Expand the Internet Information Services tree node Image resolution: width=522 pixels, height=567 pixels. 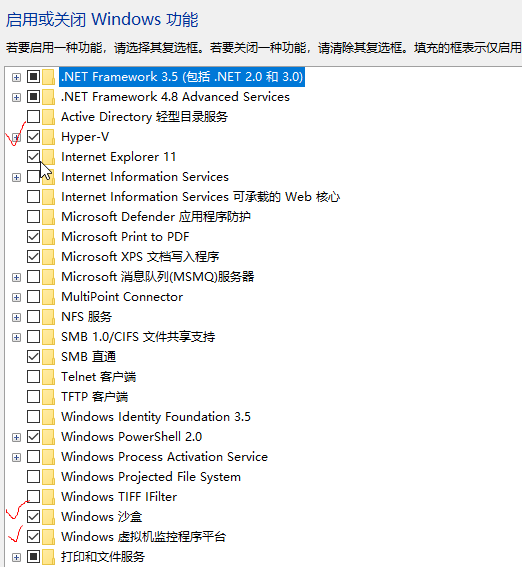(16, 177)
